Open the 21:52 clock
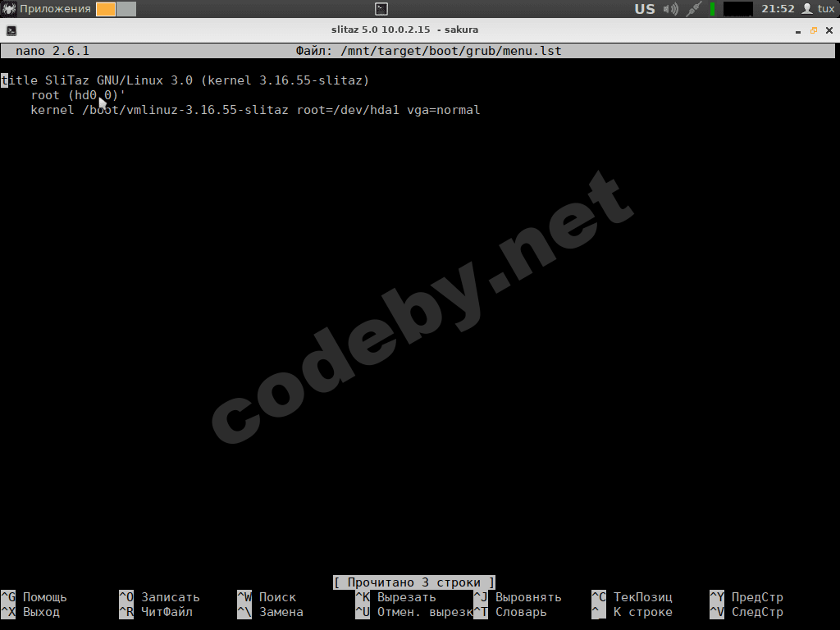 point(778,8)
